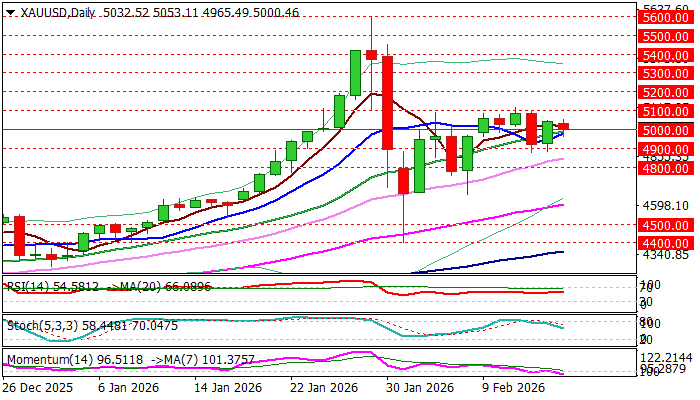Click the Stoch(5,3,3) indicator label
The height and width of the screenshot is (400, 700).
tap(32, 324)
